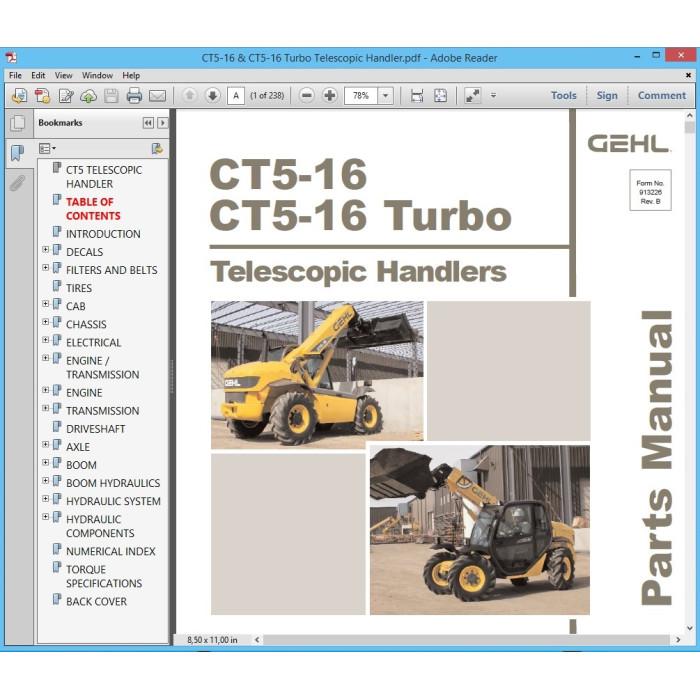
Task: Select CT5 TELESCOPIC HANDLER bookmark
Action: point(104,177)
